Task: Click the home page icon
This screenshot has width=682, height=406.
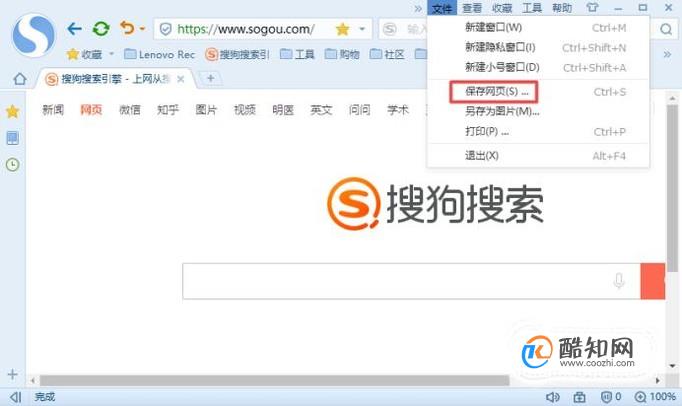Action: pos(20,79)
